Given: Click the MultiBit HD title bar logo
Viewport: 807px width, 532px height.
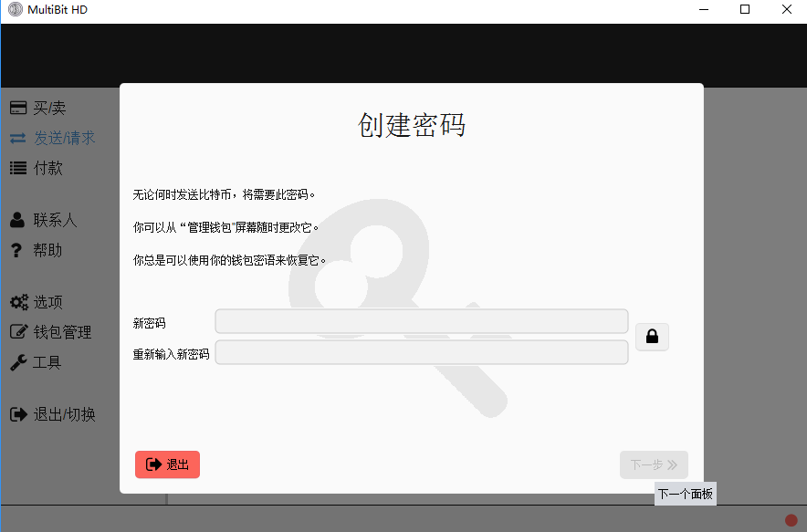Looking at the screenshot, I should (16, 9).
